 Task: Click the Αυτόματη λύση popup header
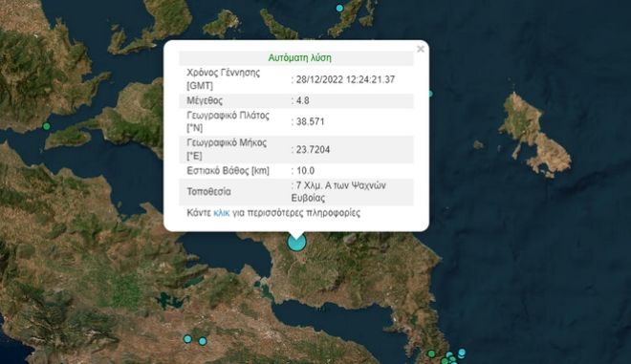pyautogui.click(x=300, y=58)
